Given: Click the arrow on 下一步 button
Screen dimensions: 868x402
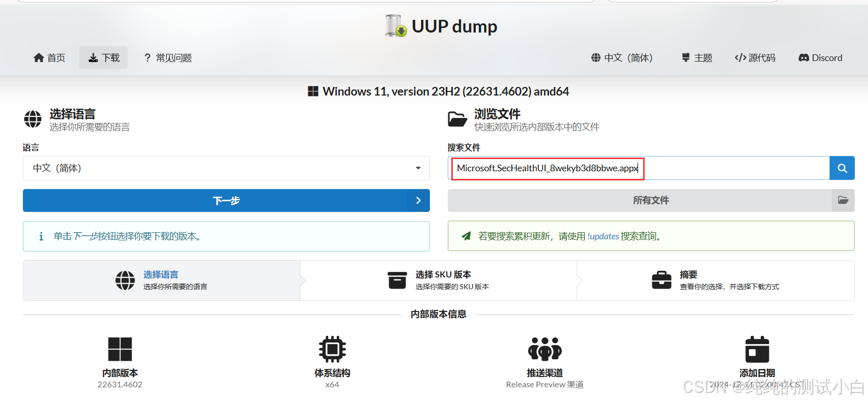Looking at the screenshot, I should click(418, 201).
